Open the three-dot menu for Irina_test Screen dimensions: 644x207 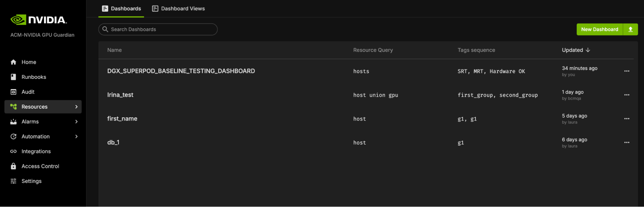pyautogui.click(x=627, y=95)
